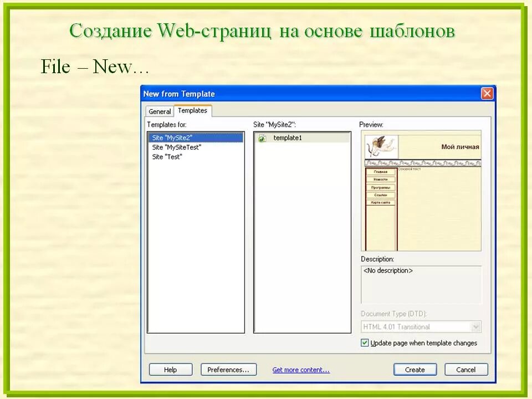This screenshot has width=532, height=399.
Task: Open Preferences... button
Action: click(229, 370)
